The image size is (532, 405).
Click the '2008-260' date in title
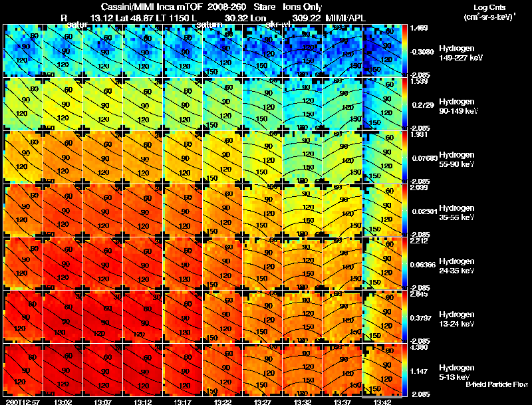coord(226,7)
